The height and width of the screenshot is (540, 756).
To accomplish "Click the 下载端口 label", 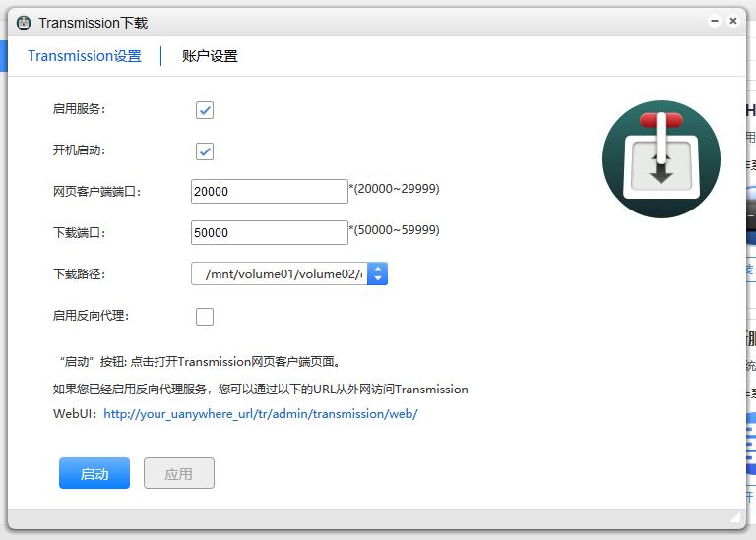I will [x=79, y=233].
